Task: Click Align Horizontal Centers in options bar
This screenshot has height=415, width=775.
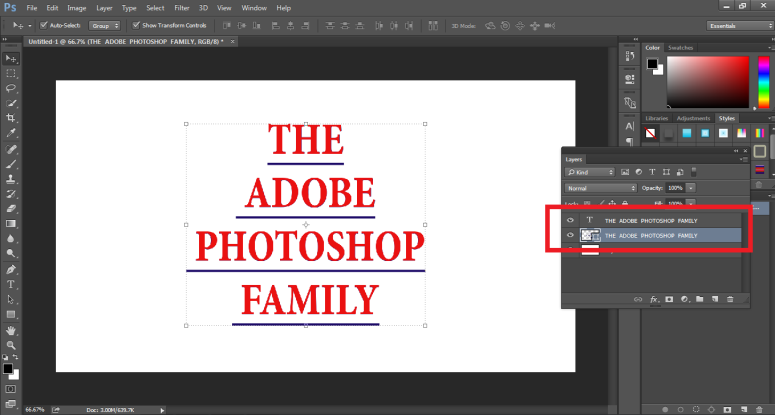Action: [x=291, y=26]
